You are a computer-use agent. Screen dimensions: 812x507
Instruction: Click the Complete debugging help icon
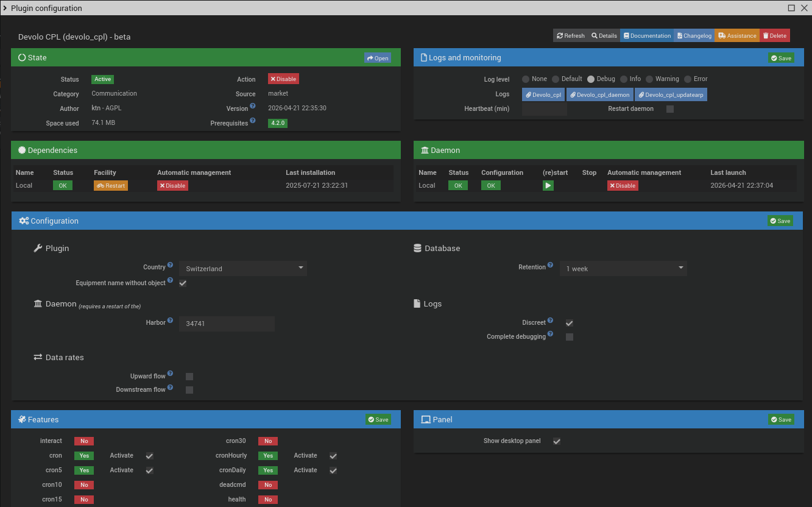click(551, 334)
